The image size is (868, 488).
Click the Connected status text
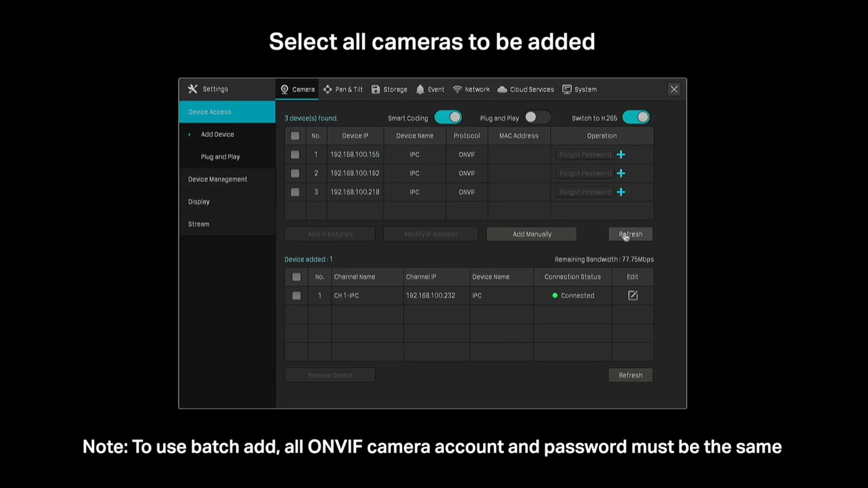578,295
